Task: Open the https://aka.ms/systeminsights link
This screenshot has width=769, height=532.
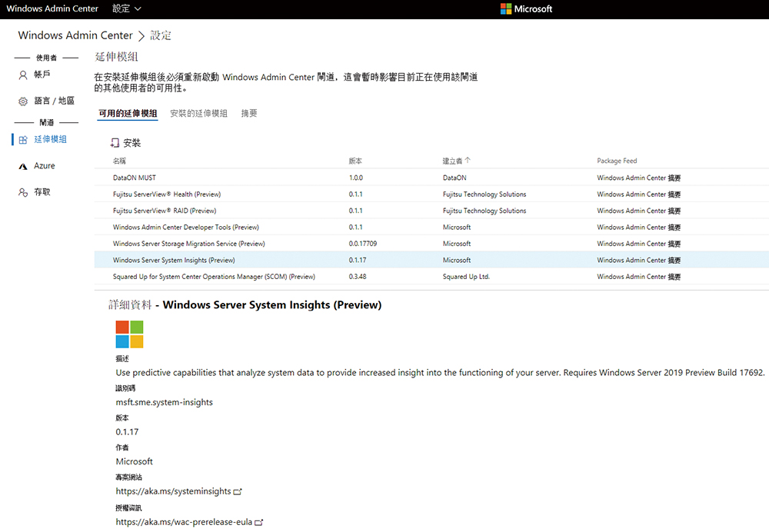Action: pos(173,491)
